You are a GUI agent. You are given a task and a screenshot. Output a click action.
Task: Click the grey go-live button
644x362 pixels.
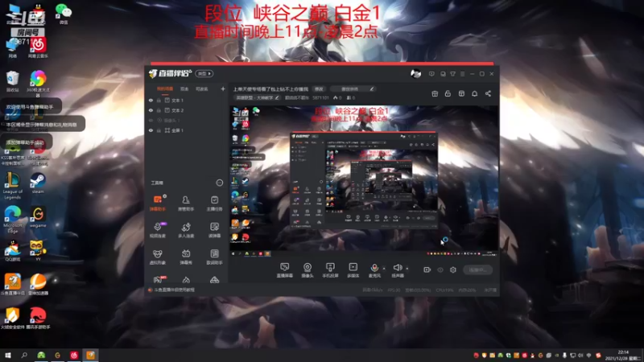[477, 269]
